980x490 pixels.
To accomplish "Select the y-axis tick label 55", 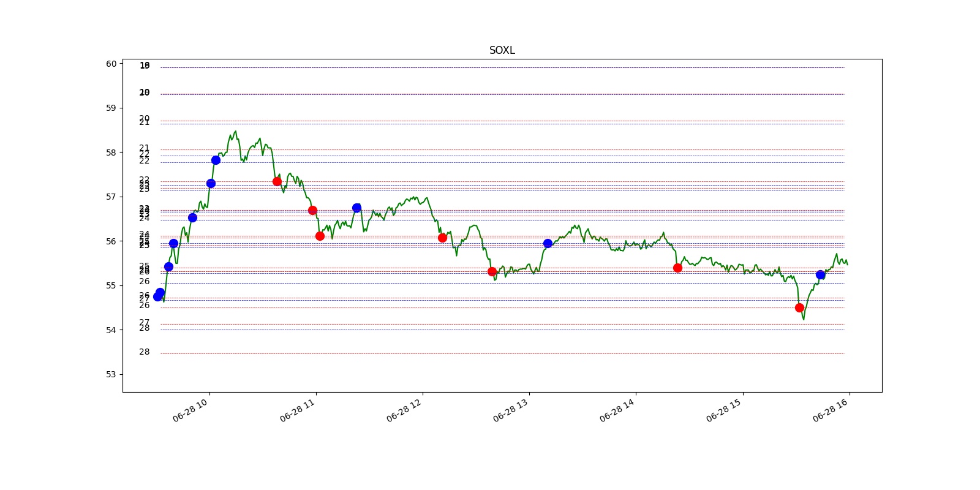I will (111, 285).
